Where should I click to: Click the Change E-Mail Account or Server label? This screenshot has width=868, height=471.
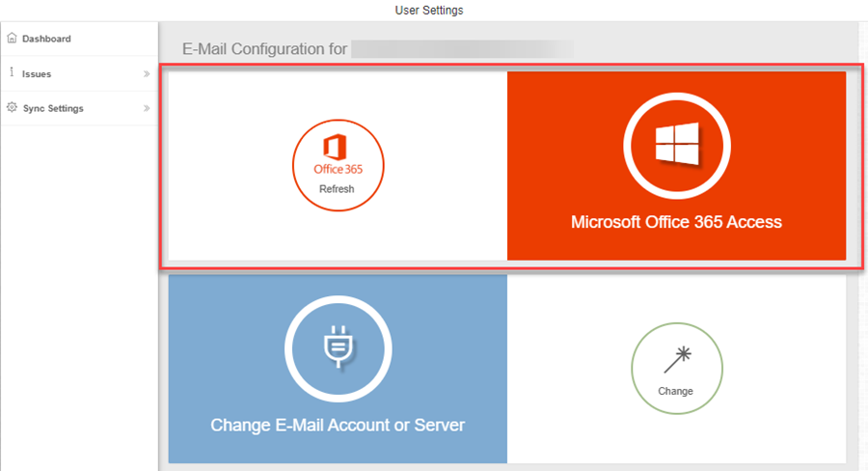(338, 425)
